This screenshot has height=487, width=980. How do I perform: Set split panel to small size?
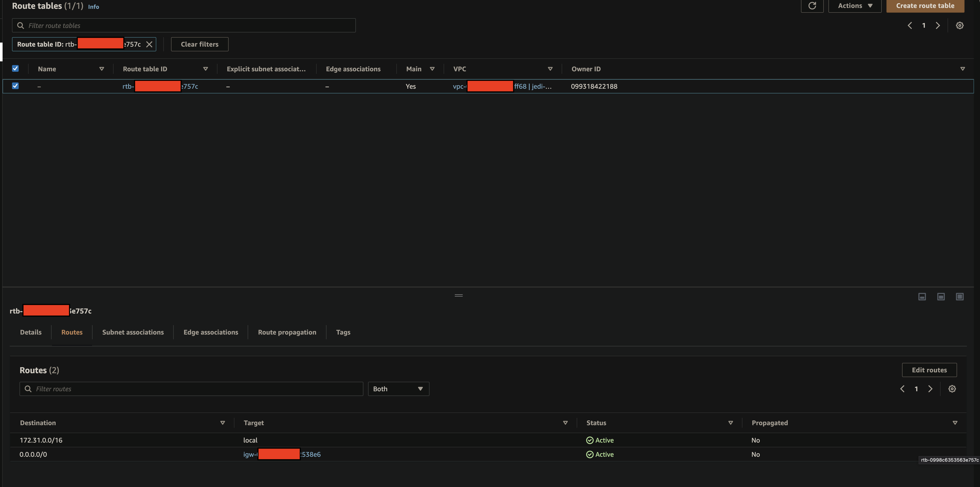tap(922, 296)
